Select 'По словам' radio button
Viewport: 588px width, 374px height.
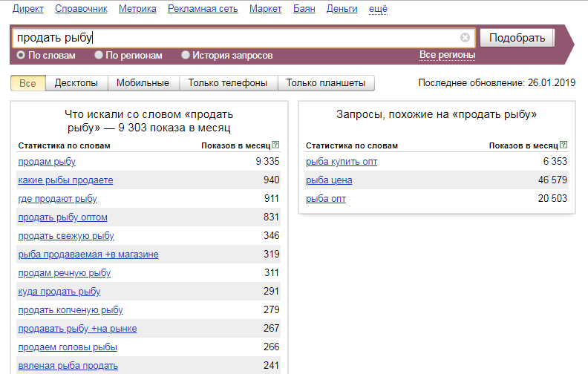[21, 55]
